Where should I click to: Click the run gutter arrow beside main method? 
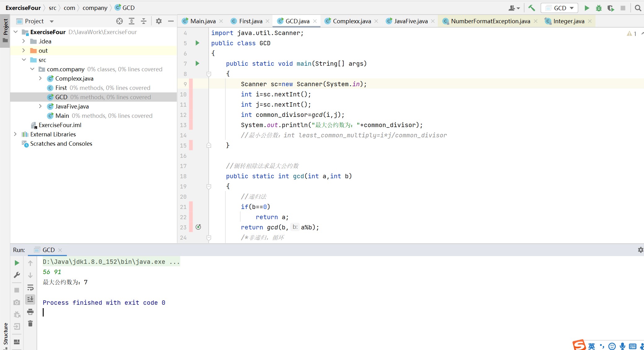coord(197,64)
